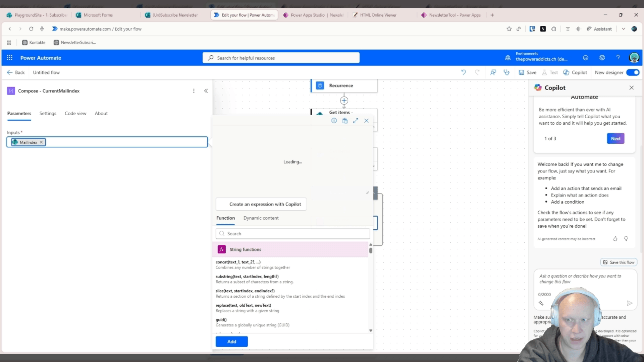Click thumbs down on Copilot message
This screenshot has width=644, height=362.
tap(626, 239)
